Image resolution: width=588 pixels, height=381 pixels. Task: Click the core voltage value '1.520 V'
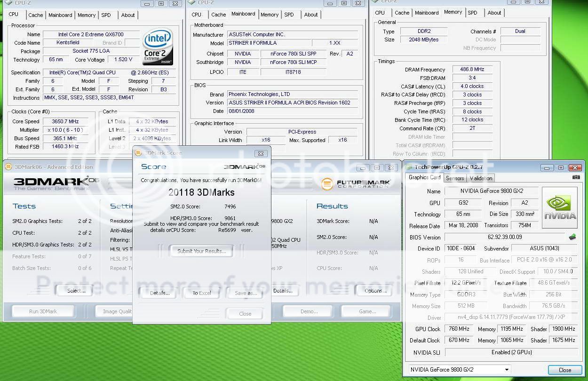(123, 60)
